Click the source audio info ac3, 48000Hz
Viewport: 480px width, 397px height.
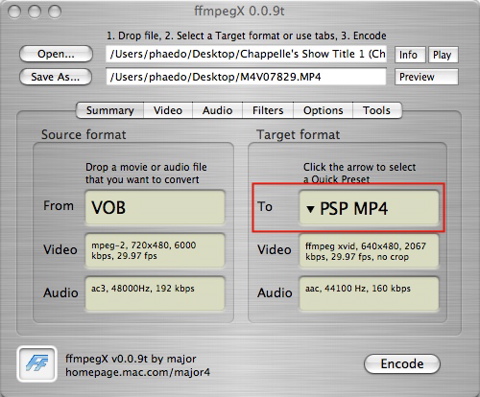[x=155, y=294]
